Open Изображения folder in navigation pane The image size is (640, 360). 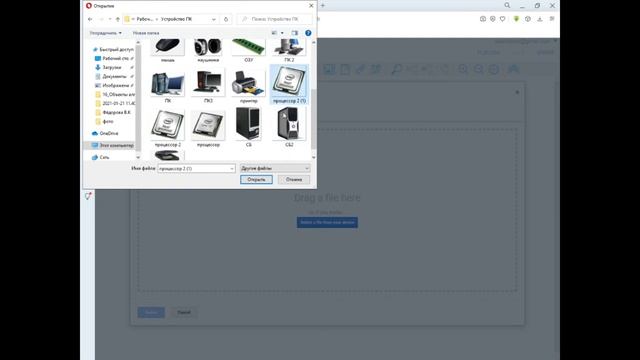114,85
